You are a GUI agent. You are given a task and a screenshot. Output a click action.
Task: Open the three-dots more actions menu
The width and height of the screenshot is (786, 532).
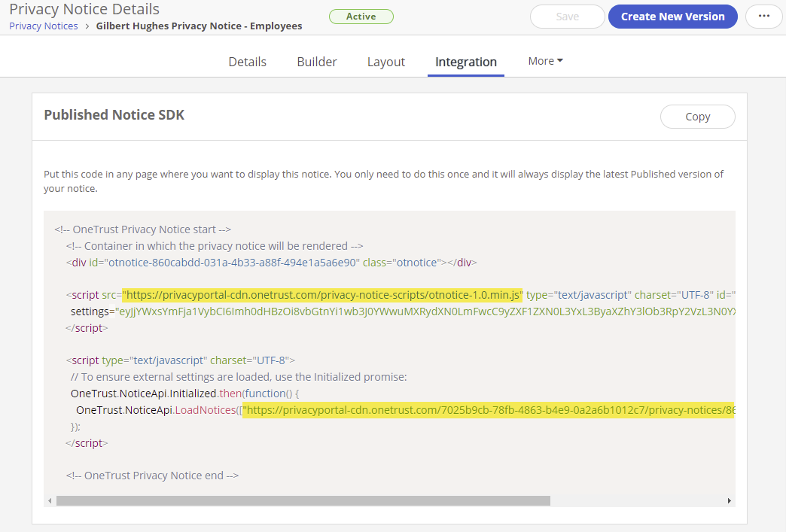click(x=763, y=17)
